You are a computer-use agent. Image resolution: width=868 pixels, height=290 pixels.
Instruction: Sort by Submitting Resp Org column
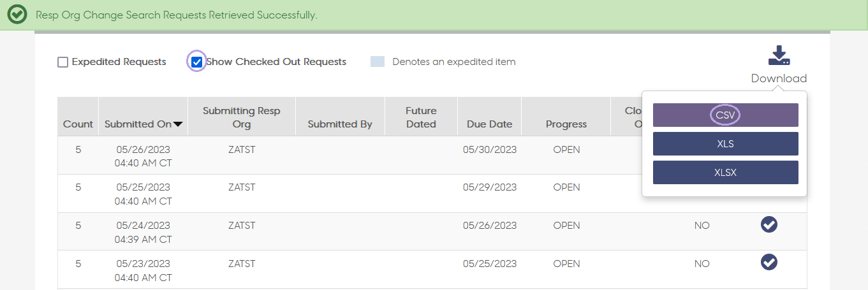click(x=242, y=117)
